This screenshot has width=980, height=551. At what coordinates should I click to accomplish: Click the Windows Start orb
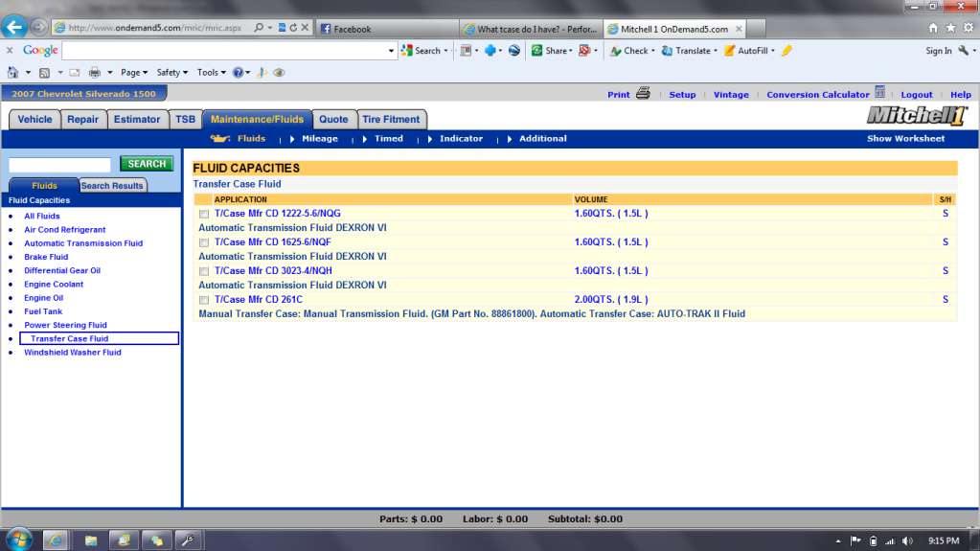(19, 540)
